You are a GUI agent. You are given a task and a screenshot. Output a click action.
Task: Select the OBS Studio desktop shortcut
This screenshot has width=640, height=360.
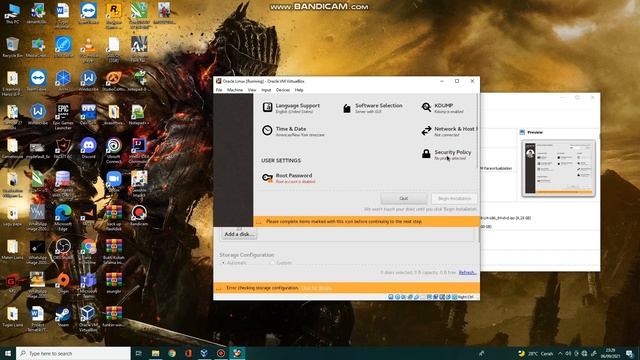[x=63, y=249]
